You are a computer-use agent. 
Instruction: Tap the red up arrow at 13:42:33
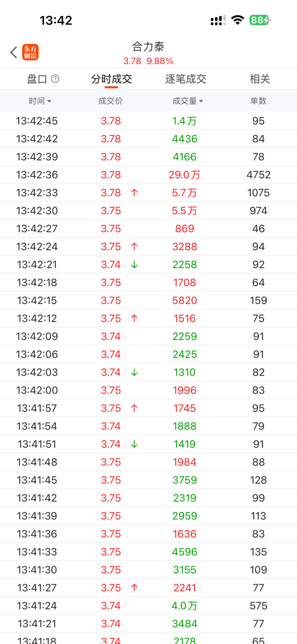pyautogui.click(x=134, y=193)
